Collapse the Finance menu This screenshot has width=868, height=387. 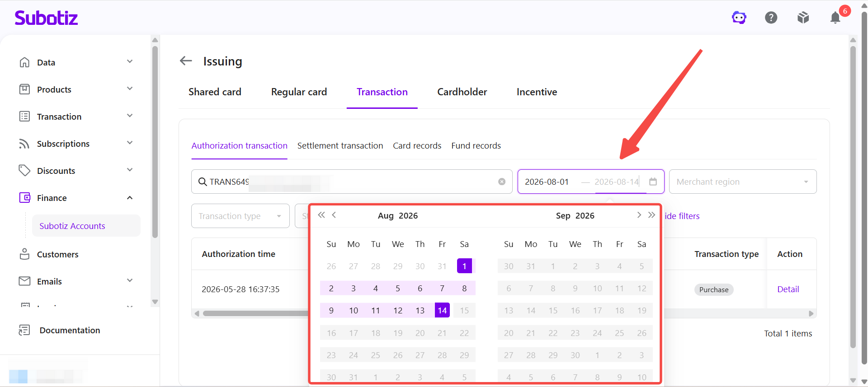click(130, 198)
